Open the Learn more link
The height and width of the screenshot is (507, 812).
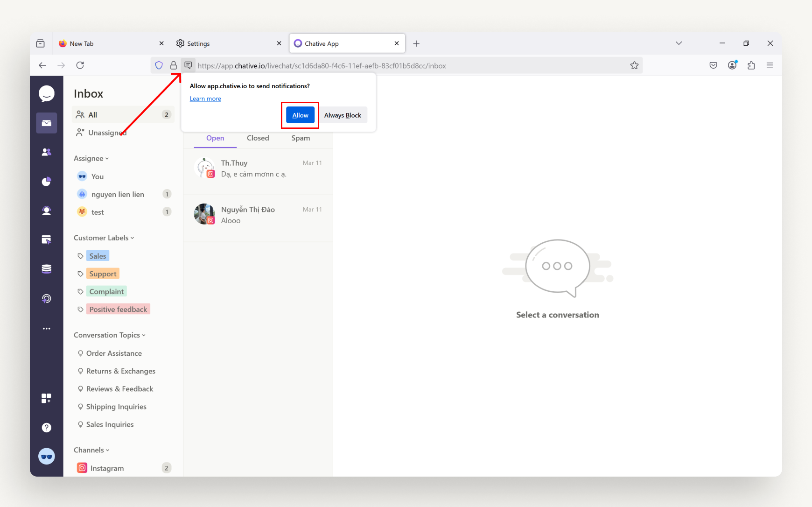[205, 99]
